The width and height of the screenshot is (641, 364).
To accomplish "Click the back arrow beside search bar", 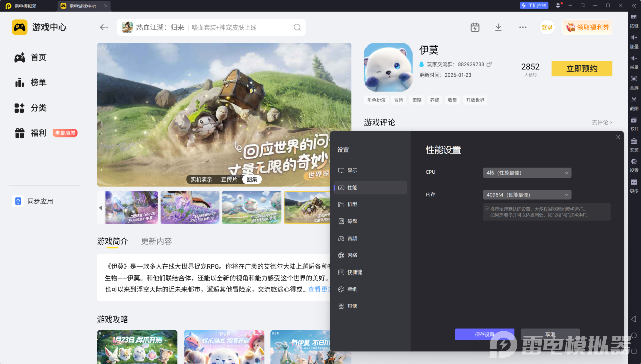I will coord(104,27).
